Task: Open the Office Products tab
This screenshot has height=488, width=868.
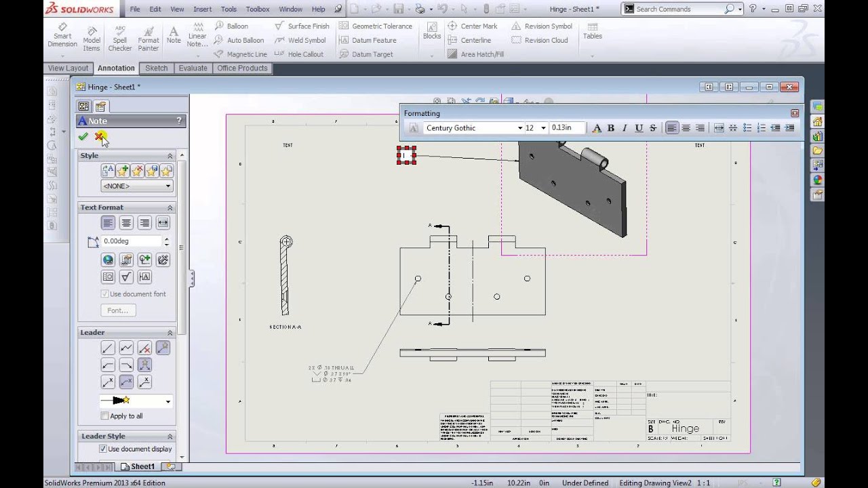Action: [242, 68]
